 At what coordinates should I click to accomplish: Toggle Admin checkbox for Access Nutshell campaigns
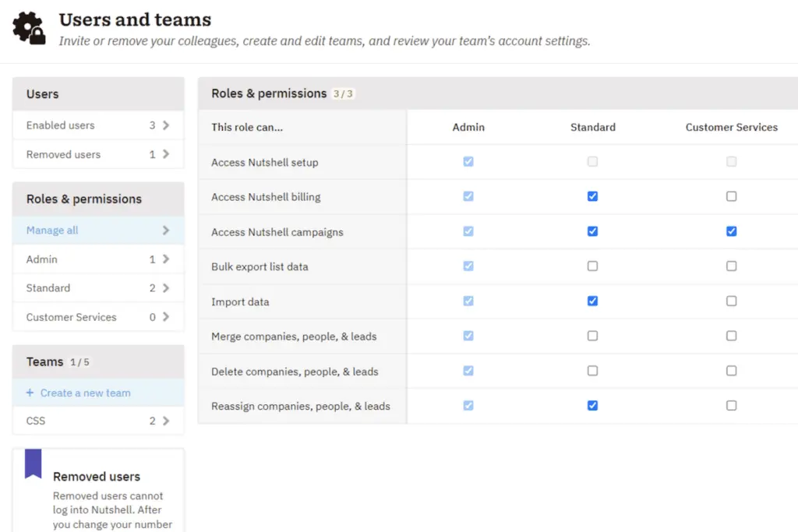(468, 231)
